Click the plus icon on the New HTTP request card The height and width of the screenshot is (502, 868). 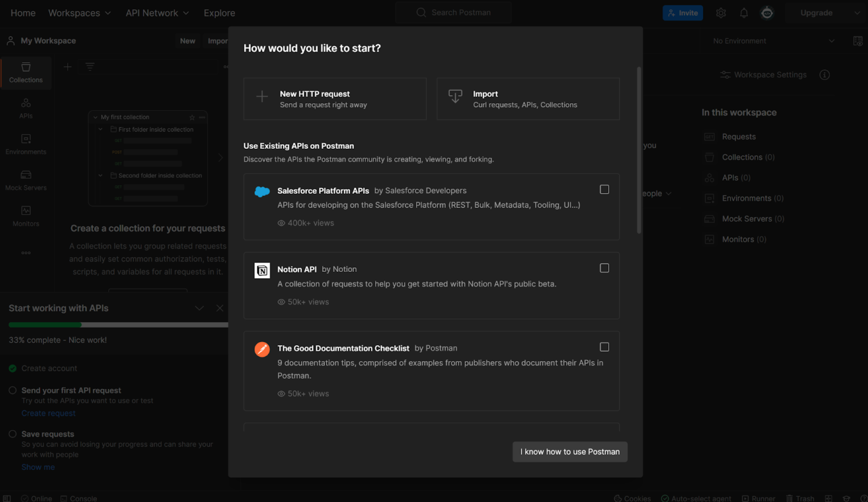[x=262, y=96]
